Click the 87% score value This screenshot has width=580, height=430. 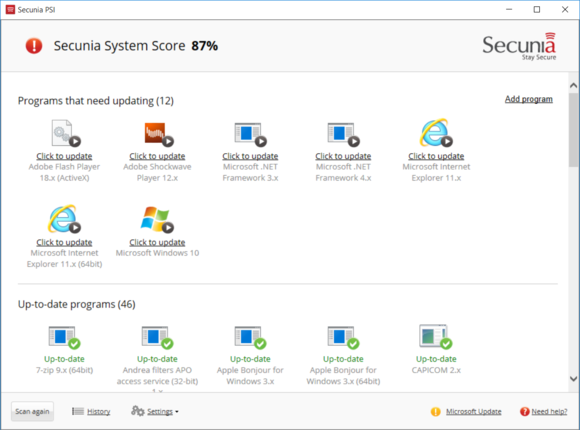205,46
